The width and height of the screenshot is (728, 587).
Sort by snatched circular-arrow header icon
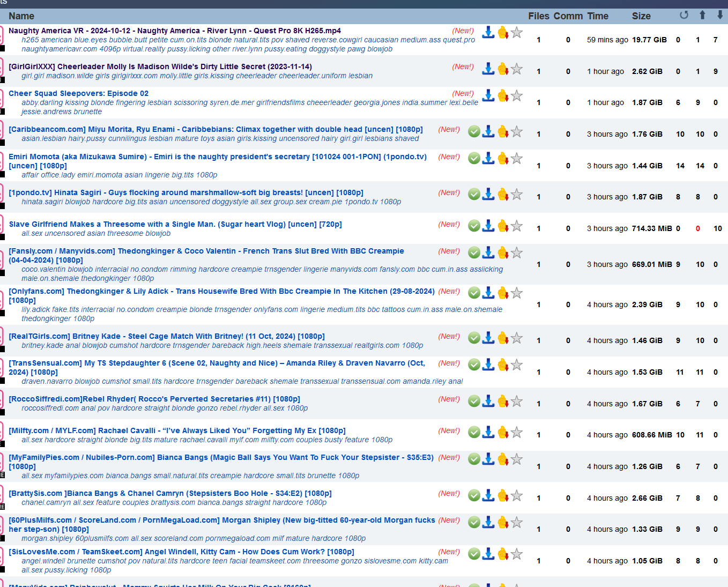pyautogui.click(x=684, y=15)
